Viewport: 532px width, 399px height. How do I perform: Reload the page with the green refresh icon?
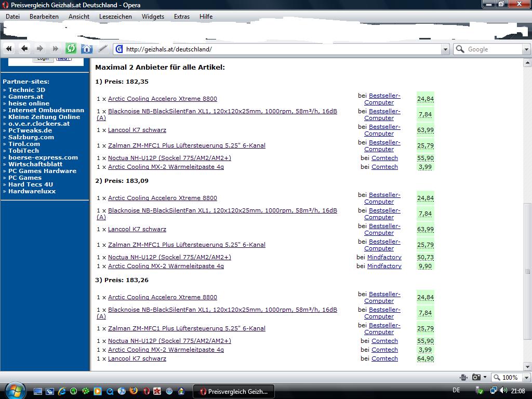[x=71, y=48]
